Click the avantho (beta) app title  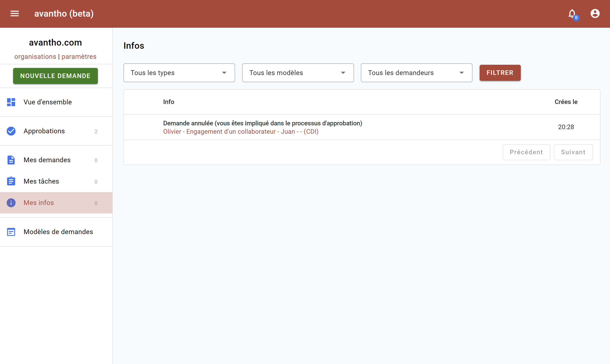[x=64, y=13]
